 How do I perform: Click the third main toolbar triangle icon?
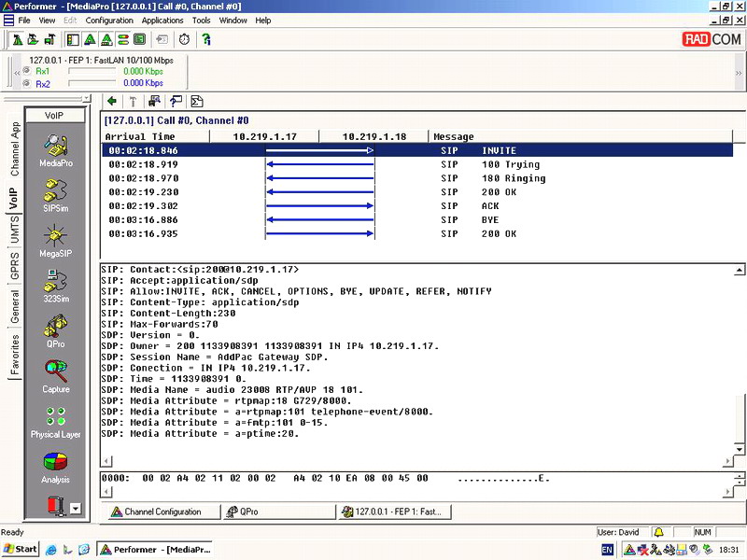point(49,39)
